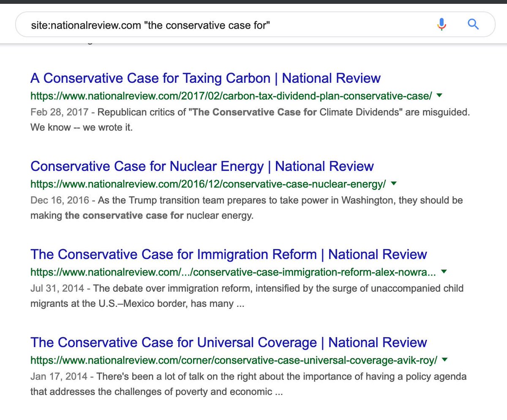Click the conservative-case-nuclear-energy green URL
Image resolution: width=507 pixels, height=420 pixels.
click(x=208, y=184)
